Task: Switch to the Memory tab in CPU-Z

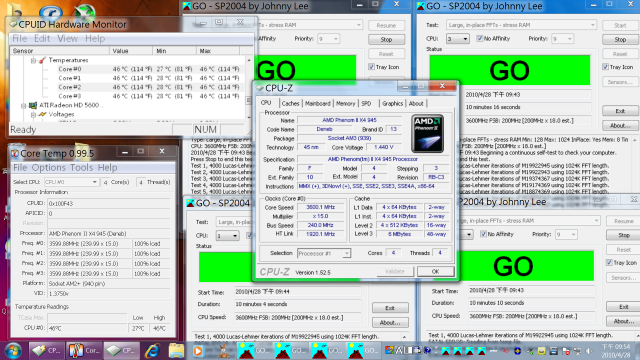Action: click(x=345, y=104)
